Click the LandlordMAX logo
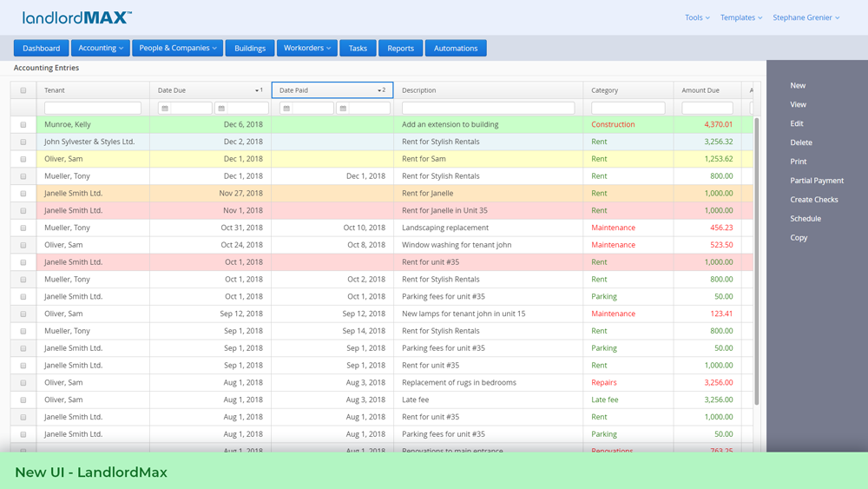 tap(77, 17)
